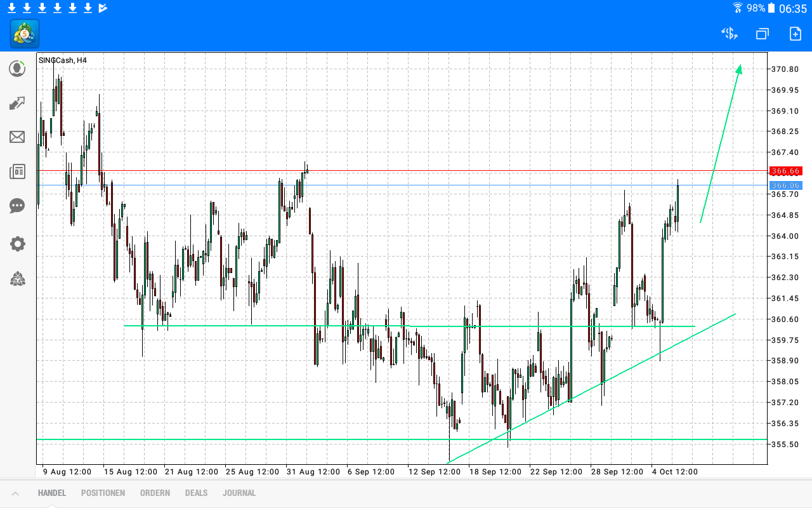Select the Trade arrow icon in the sidebar
This screenshot has height=508, width=812.
click(x=17, y=103)
